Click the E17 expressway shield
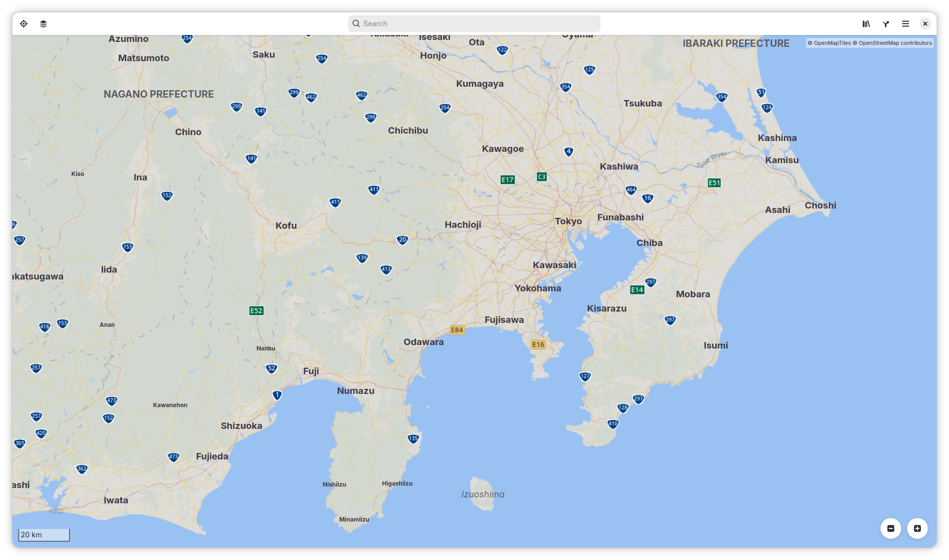 coord(507,180)
